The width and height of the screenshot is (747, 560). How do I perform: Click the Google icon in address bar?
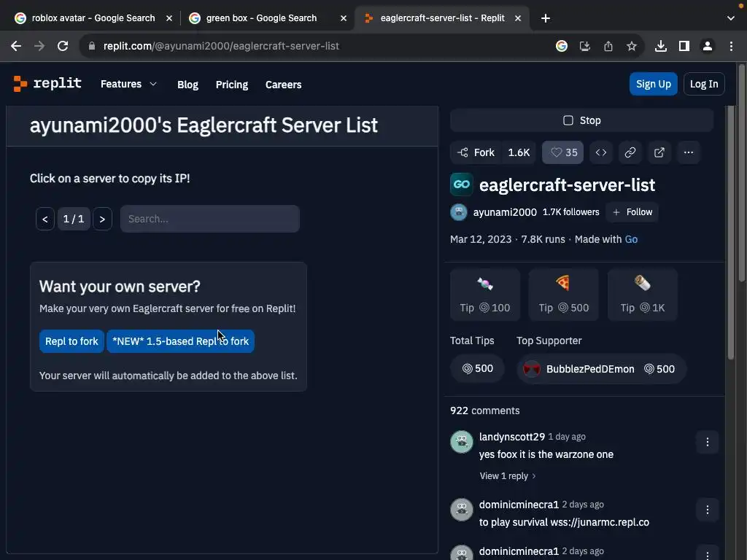click(562, 46)
